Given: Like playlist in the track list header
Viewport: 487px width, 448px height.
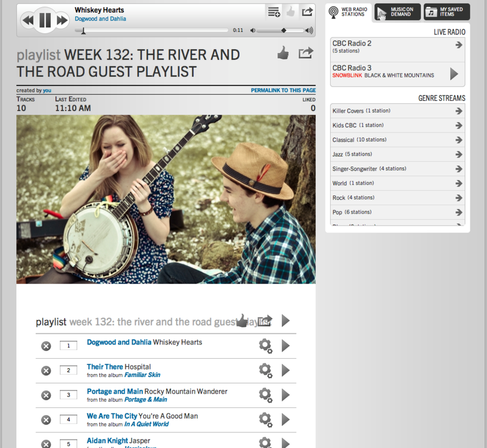Looking at the screenshot, I should click(242, 321).
